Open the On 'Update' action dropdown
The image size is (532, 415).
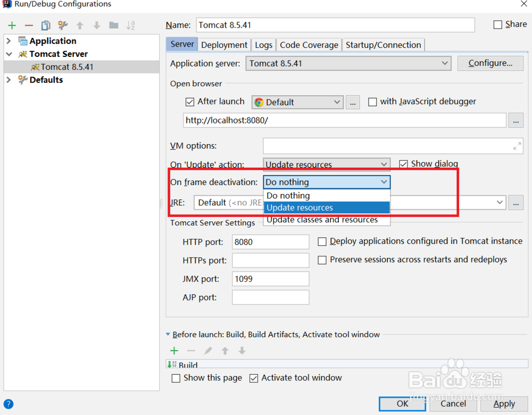pyautogui.click(x=327, y=164)
